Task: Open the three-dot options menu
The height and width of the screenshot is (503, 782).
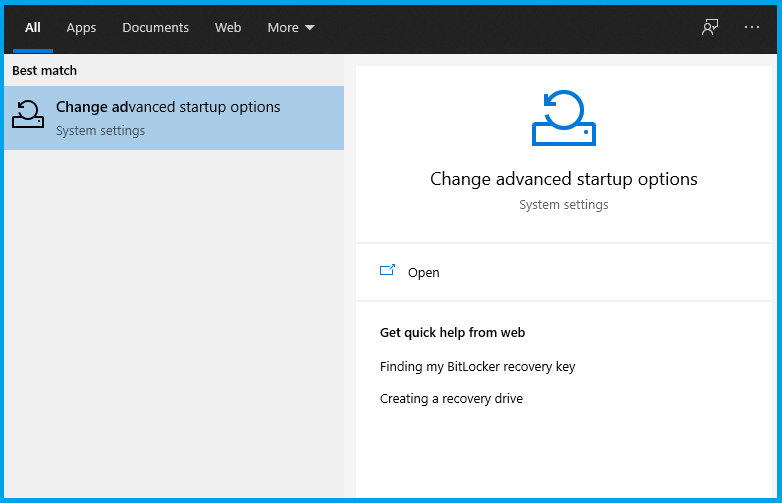Action: point(752,28)
